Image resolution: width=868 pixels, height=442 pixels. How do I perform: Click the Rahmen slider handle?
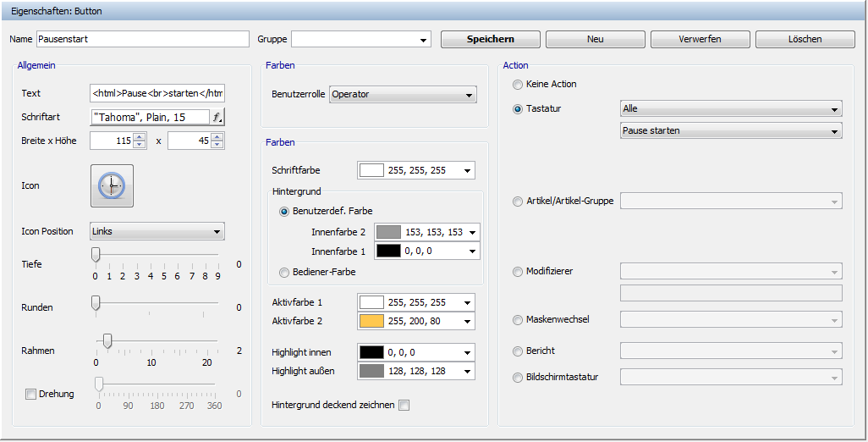107,340
